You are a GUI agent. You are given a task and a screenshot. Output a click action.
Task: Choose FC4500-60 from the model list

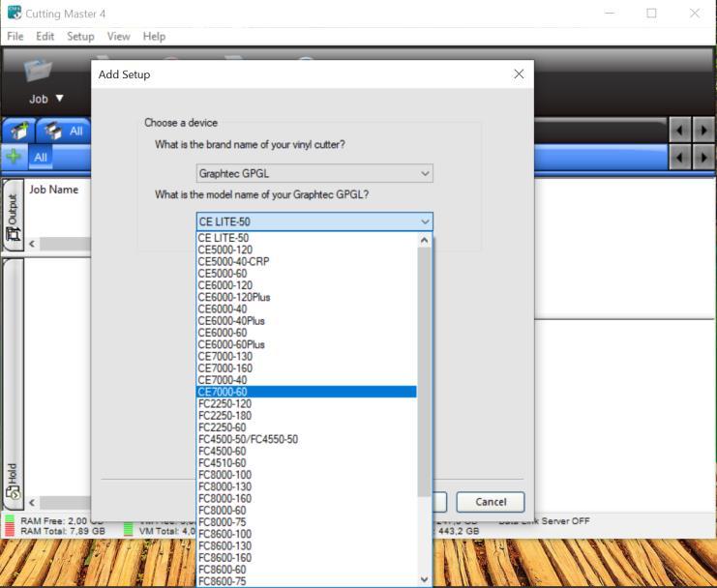[307, 452]
